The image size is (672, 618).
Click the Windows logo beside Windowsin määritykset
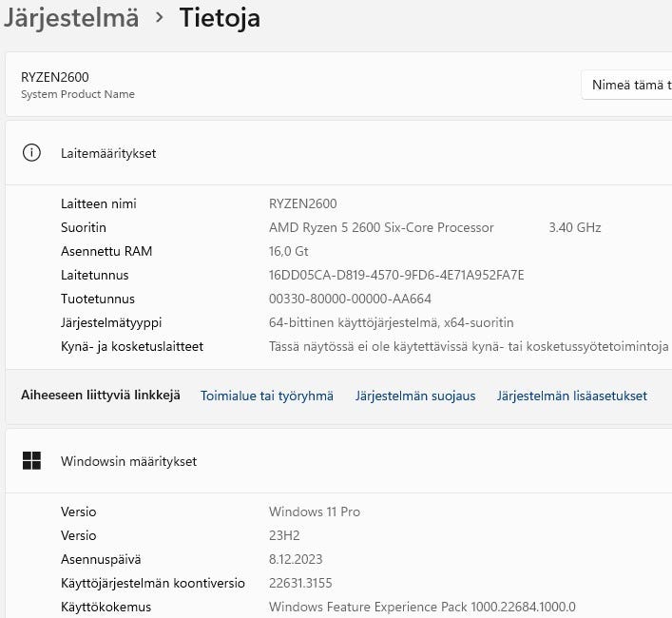[x=31, y=461]
